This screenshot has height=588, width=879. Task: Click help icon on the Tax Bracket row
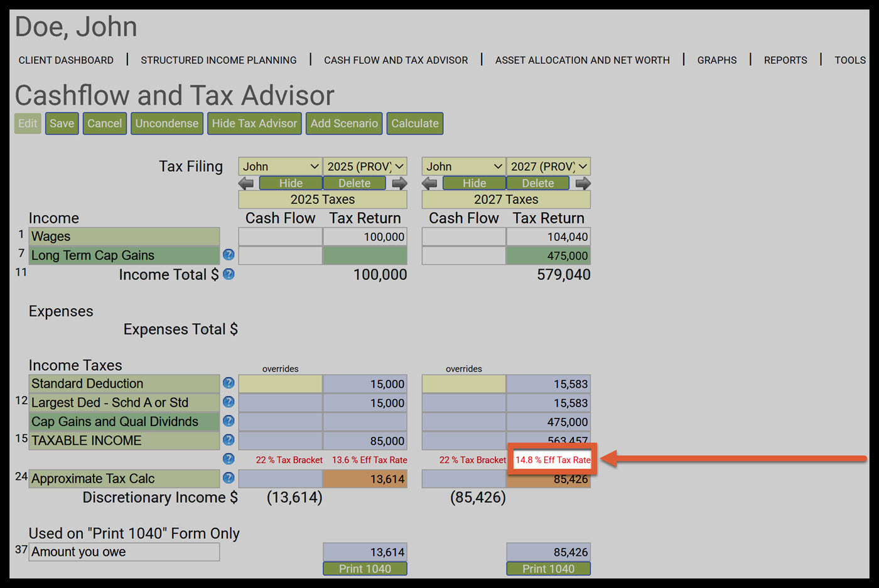coord(229,459)
